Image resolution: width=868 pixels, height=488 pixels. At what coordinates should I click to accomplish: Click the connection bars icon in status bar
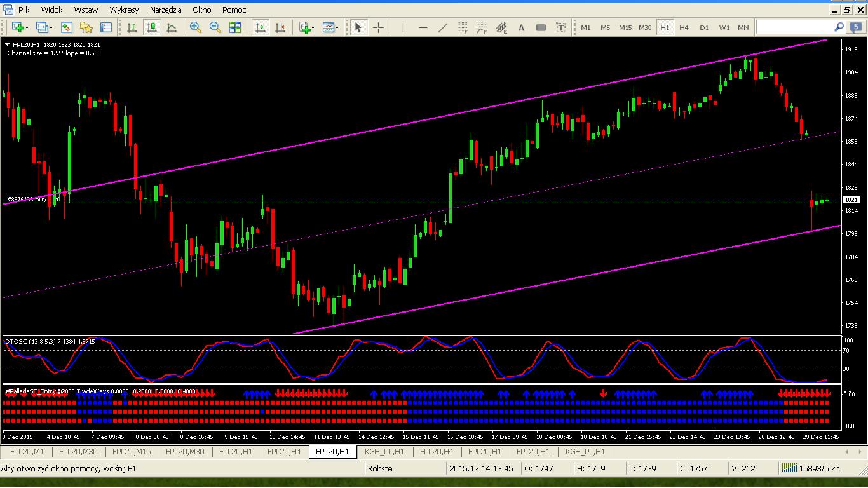[x=788, y=469]
